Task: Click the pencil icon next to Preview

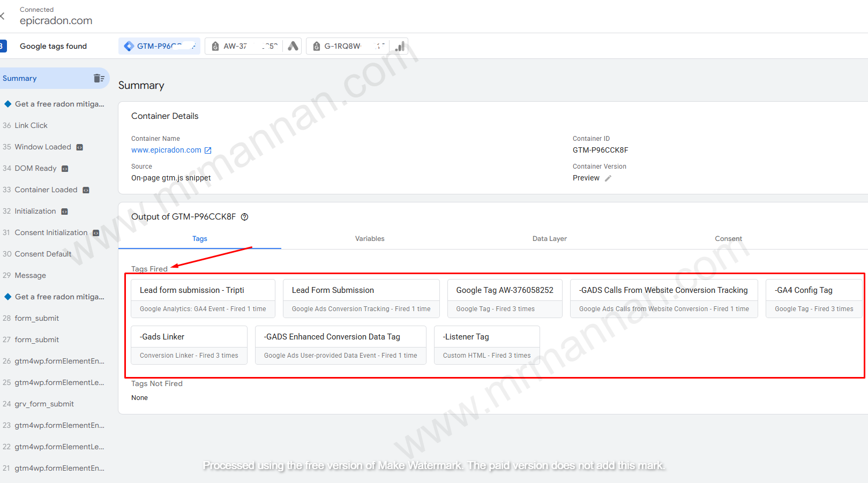Action: (608, 178)
